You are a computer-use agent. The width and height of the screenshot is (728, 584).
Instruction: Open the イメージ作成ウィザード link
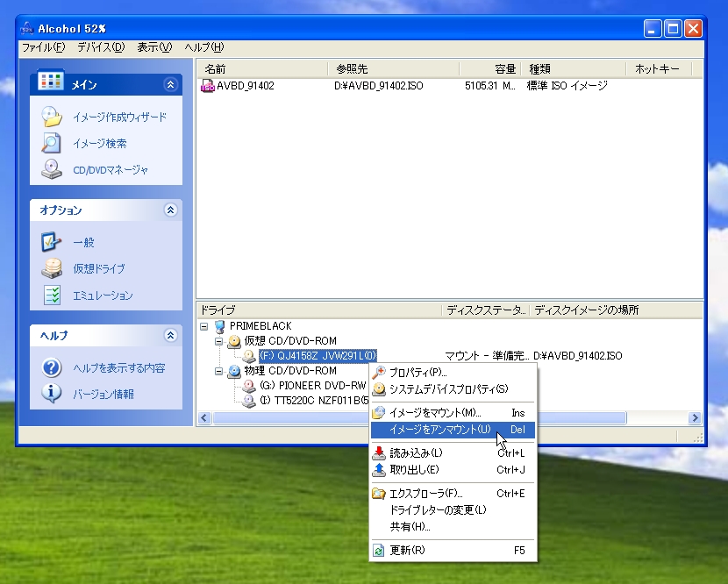[x=119, y=117]
